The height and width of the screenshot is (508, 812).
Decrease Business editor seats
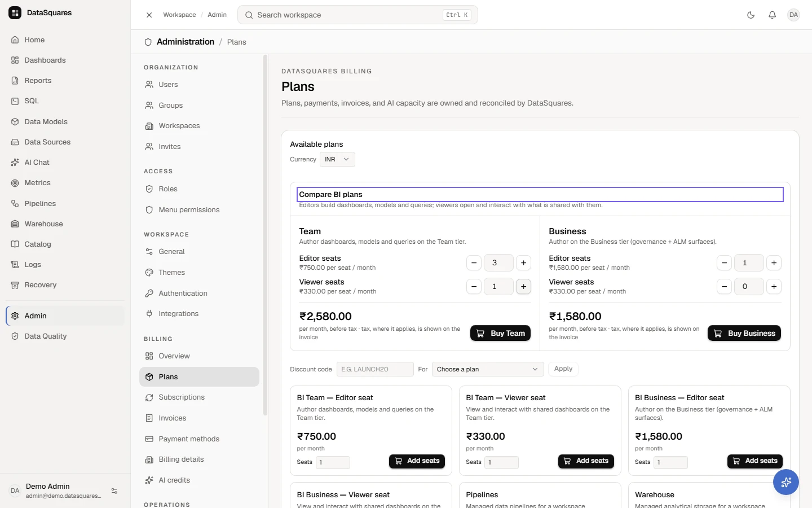[x=725, y=263]
